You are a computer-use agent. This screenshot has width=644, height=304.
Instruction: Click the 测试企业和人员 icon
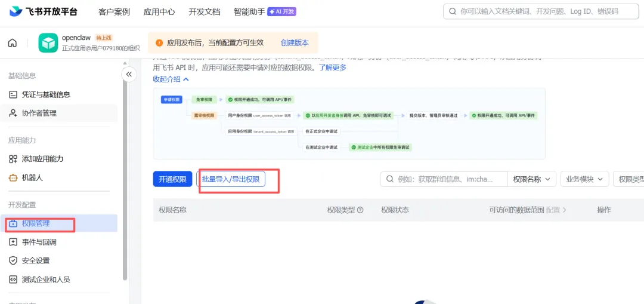pos(13,280)
